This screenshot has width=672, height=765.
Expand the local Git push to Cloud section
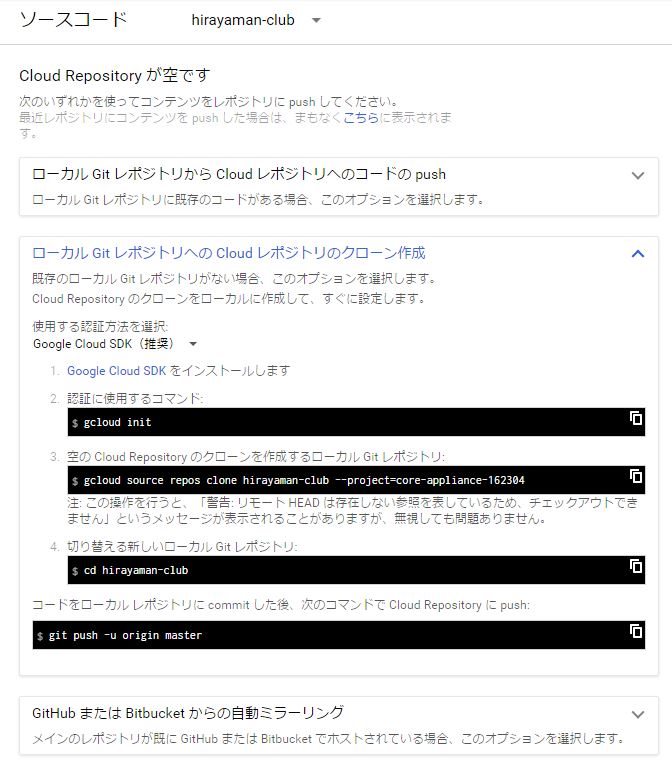click(x=638, y=176)
